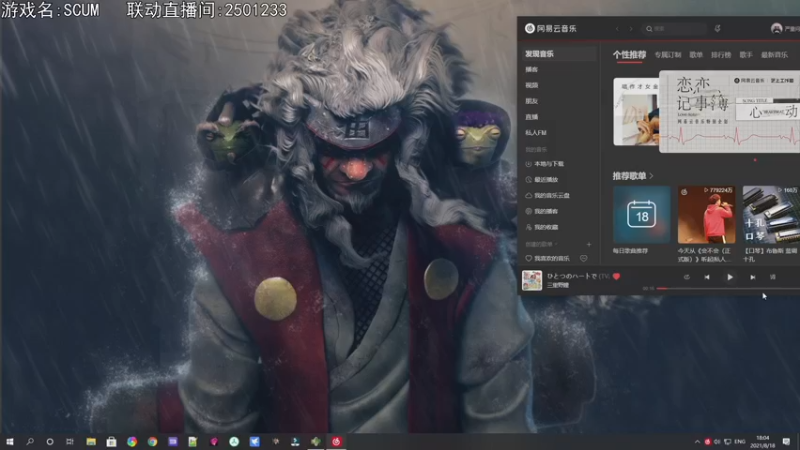This screenshot has height=450, width=800.
Task: Open the red hoodie singer playlist card
Action: point(707,214)
